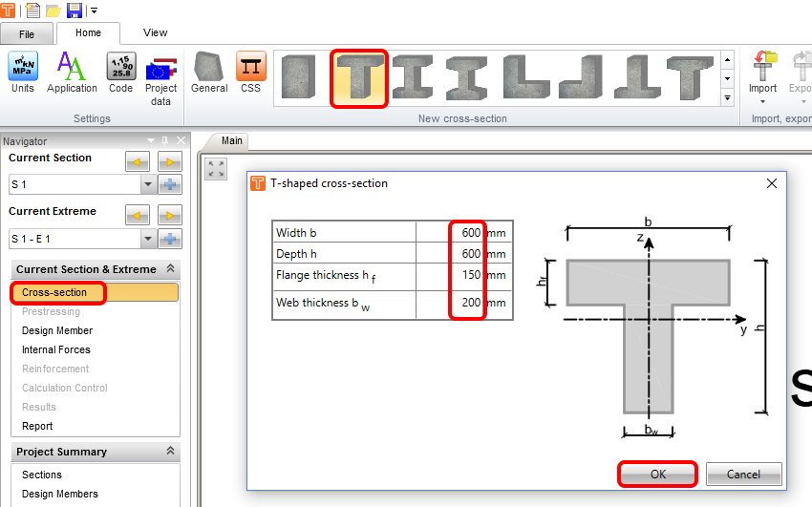This screenshot has height=507, width=812.
Task: Go to previous extreme with left arrow
Action: coord(138,215)
